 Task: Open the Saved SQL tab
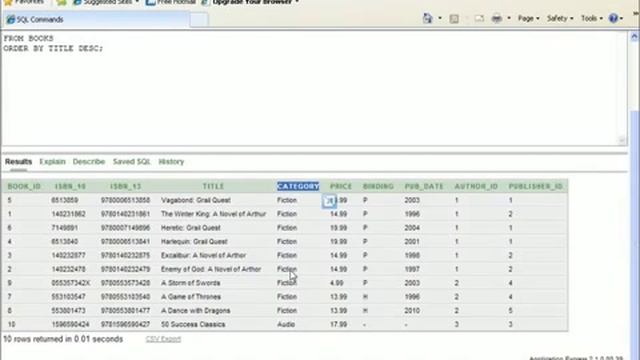pyautogui.click(x=131, y=162)
